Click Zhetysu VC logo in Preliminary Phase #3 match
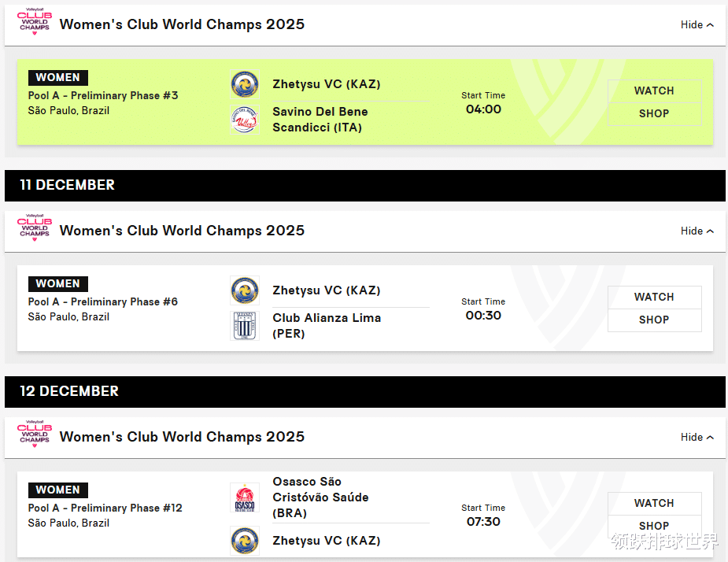 click(x=244, y=84)
